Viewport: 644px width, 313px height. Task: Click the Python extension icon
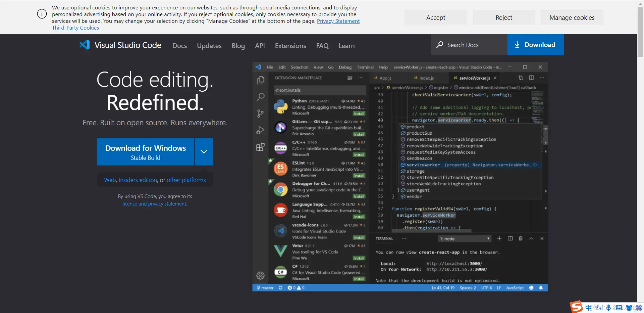281,107
